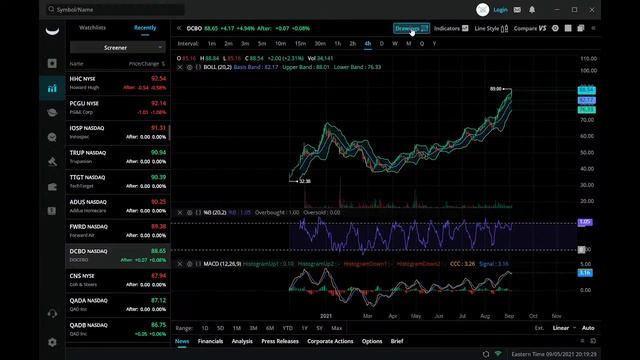The image size is (640, 360).
Task: Remove the BOLL indicator with X
Action: pyautogui.click(x=180, y=67)
